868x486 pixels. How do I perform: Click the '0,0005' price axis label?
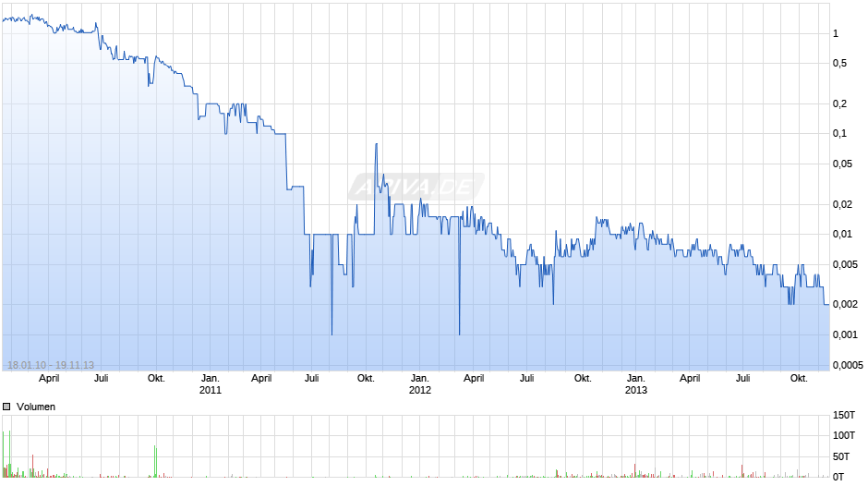click(x=848, y=365)
